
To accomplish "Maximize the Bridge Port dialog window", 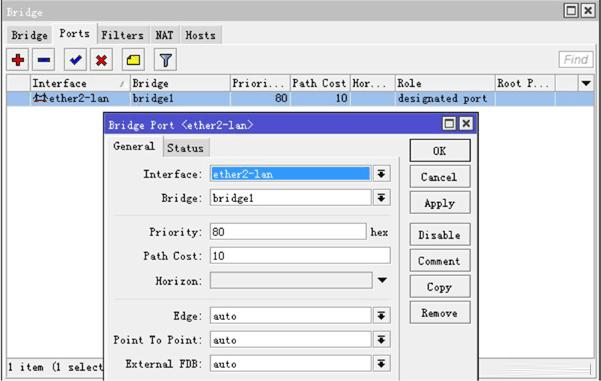I will click(449, 123).
